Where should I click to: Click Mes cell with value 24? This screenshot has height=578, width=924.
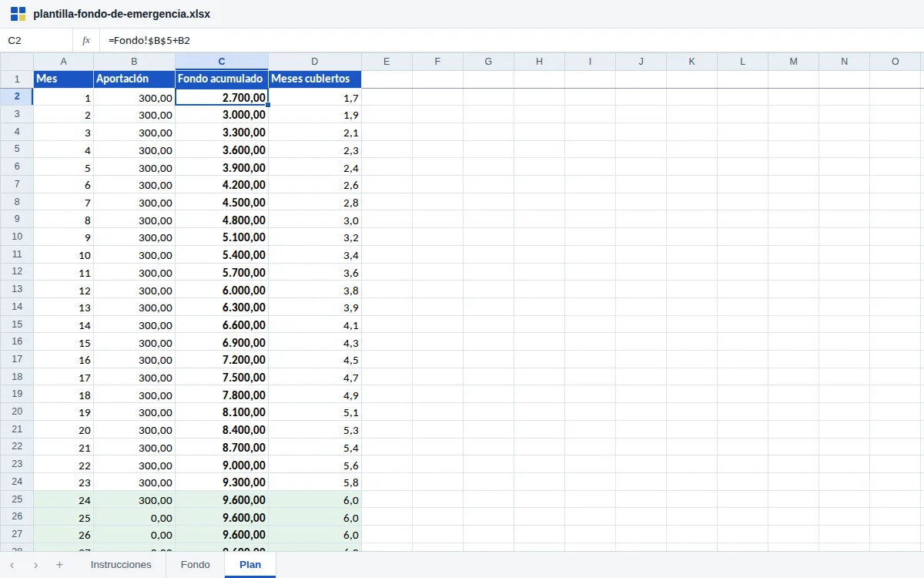63,500
